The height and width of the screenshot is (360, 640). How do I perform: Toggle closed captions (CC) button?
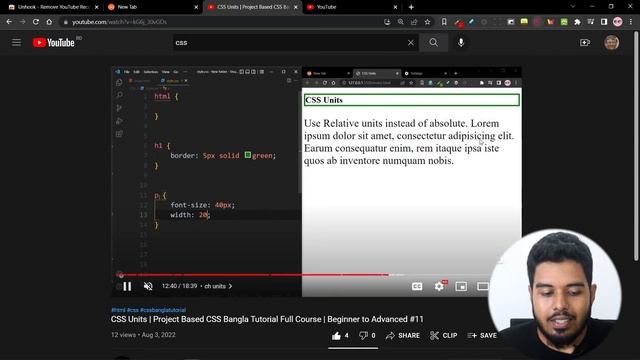(x=417, y=286)
